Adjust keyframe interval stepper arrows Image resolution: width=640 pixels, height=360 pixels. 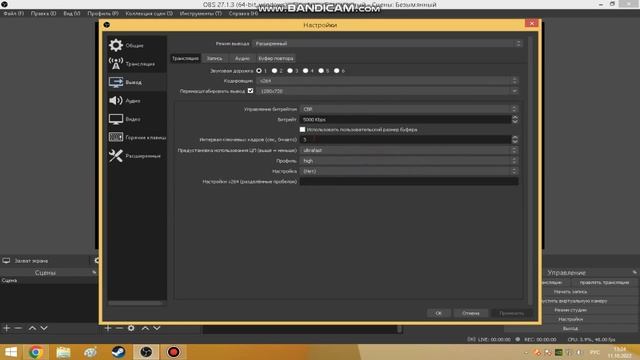click(x=515, y=140)
